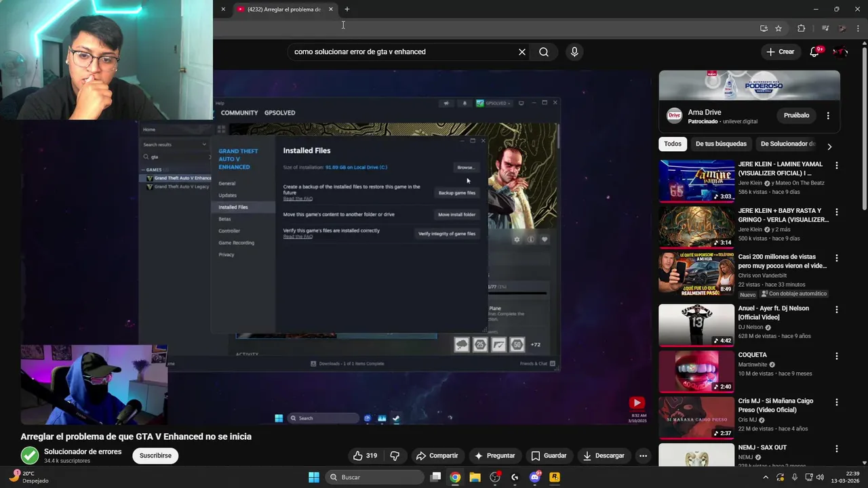Image resolution: width=868 pixels, height=488 pixels.
Task: Open the COQUETA video thumbnail
Action: 696,371
